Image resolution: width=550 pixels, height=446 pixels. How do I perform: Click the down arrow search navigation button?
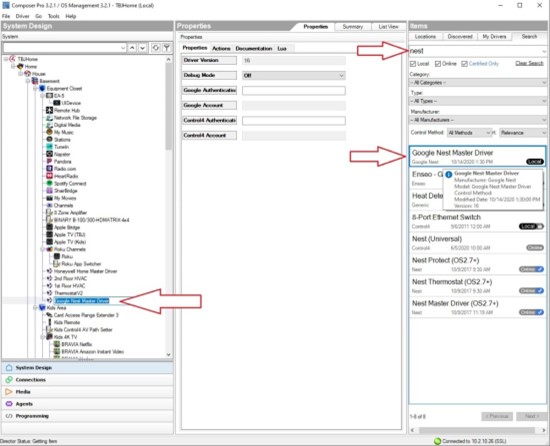click(142, 48)
